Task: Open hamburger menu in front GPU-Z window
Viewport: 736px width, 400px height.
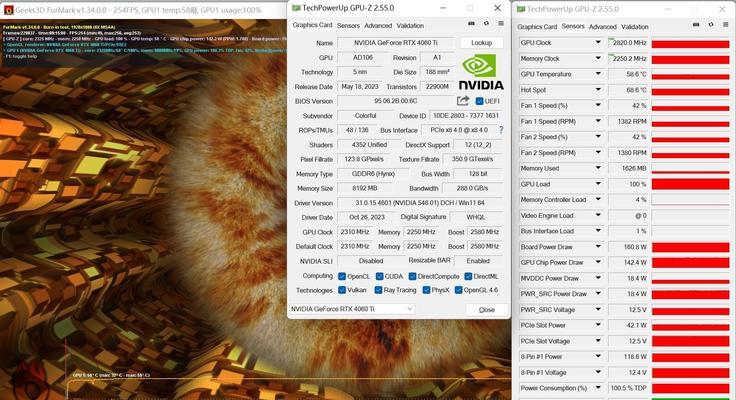Action: click(x=501, y=23)
